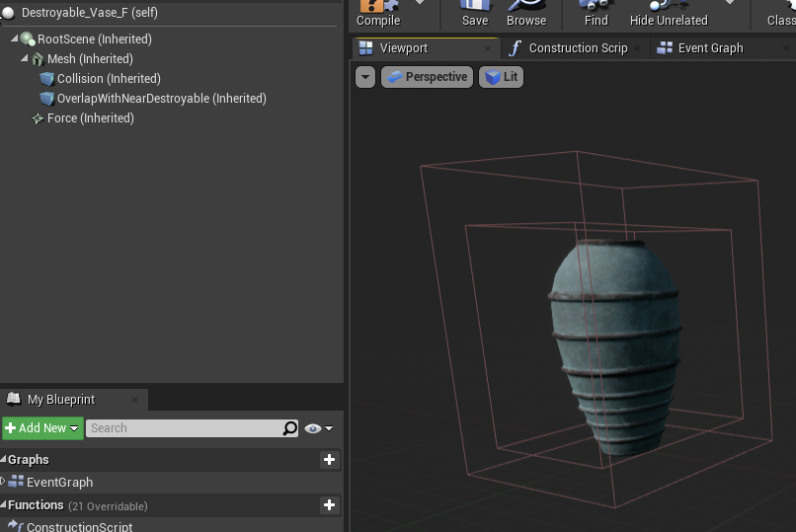This screenshot has height=532, width=796.
Task: Collapse the Graphs section
Action: [4, 460]
